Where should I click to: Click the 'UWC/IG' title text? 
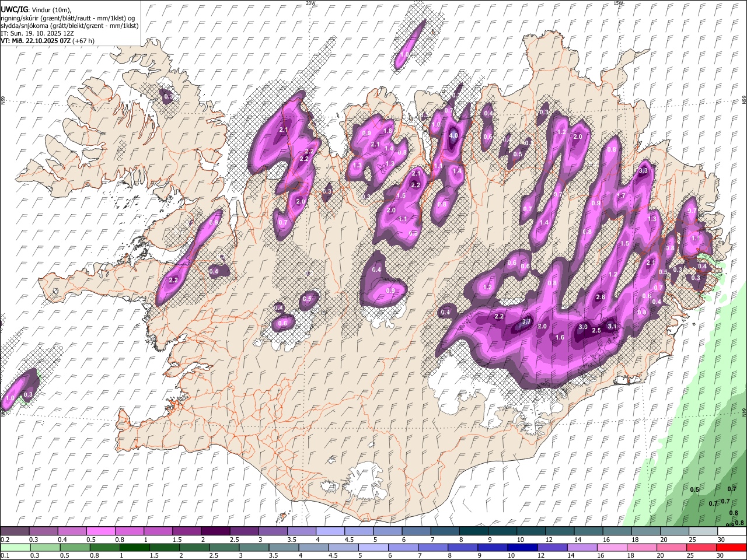tap(14, 10)
